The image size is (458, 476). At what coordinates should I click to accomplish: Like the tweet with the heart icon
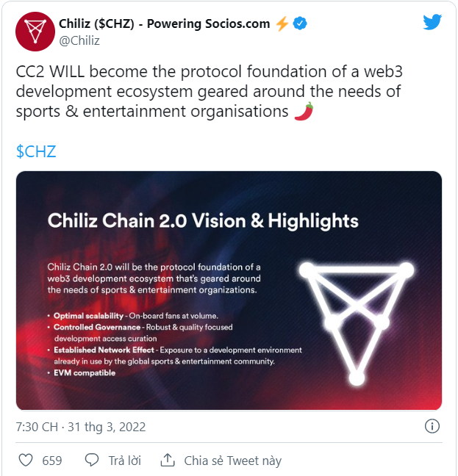26,461
